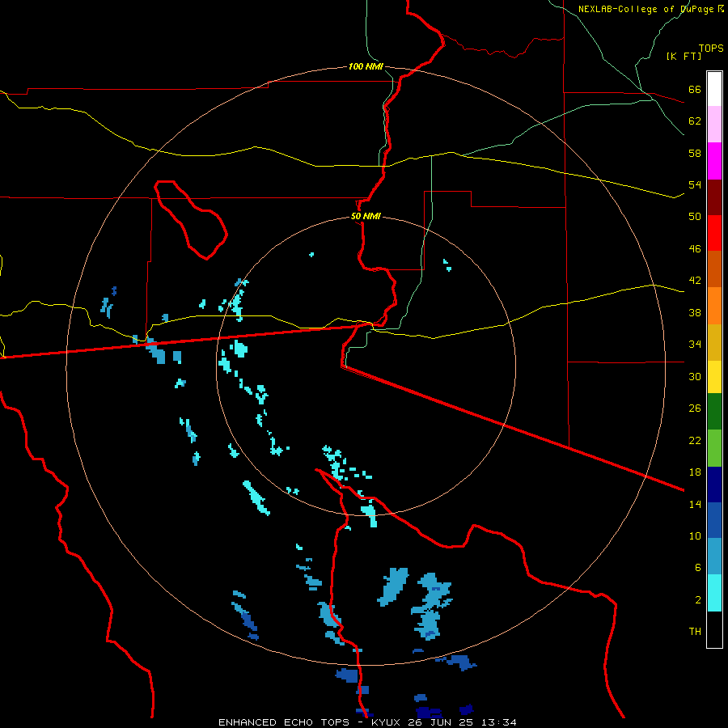Click the legend value 2

(697, 599)
